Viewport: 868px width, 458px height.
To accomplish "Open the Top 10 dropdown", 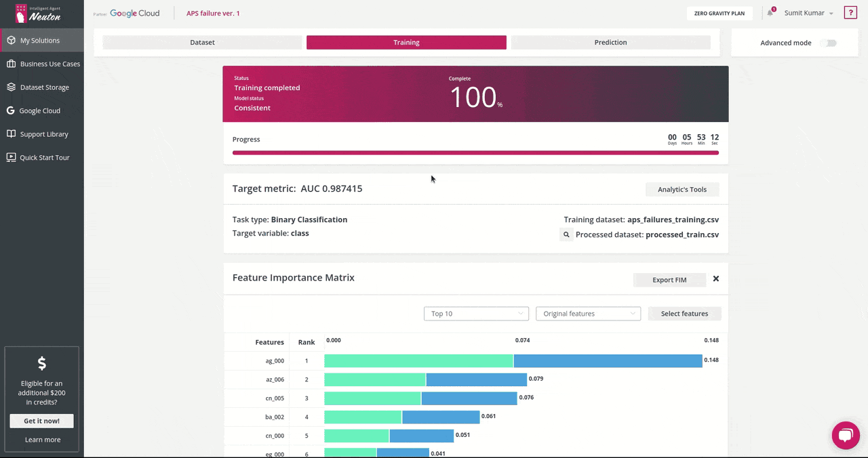I will [476, 314].
